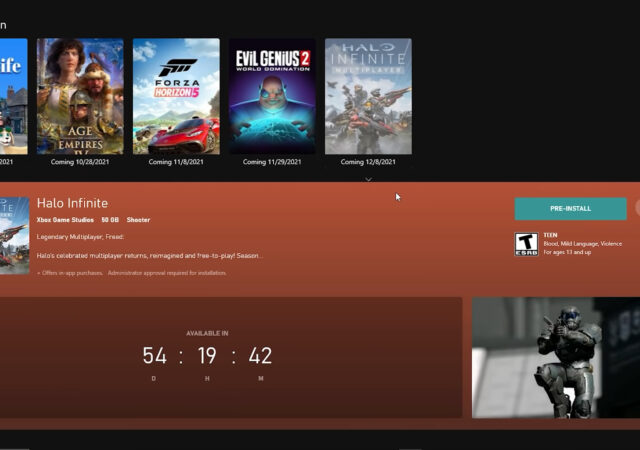640x450 pixels.
Task: Open Evil Genius 2 World Domination tile
Action: pos(272,96)
